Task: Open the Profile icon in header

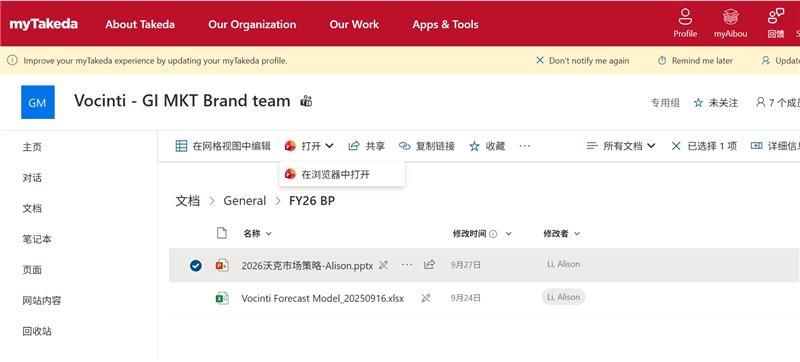Action: tap(685, 23)
